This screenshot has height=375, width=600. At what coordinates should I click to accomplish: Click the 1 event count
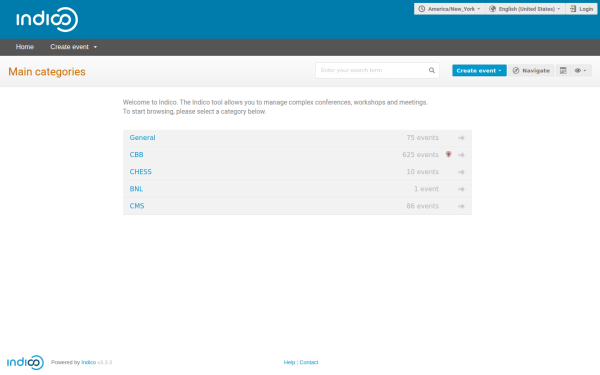point(426,189)
